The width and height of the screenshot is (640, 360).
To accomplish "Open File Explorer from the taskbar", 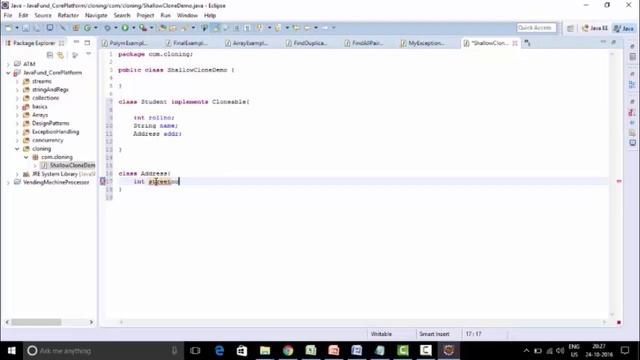I will pyautogui.click(x=265, y=350).
